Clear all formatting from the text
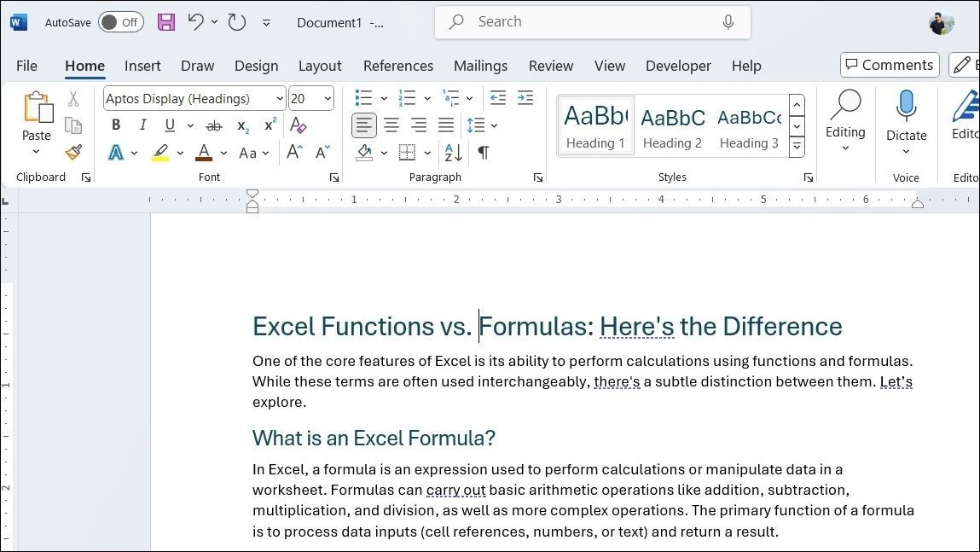The image size is (980, 552). click(299, 125)
